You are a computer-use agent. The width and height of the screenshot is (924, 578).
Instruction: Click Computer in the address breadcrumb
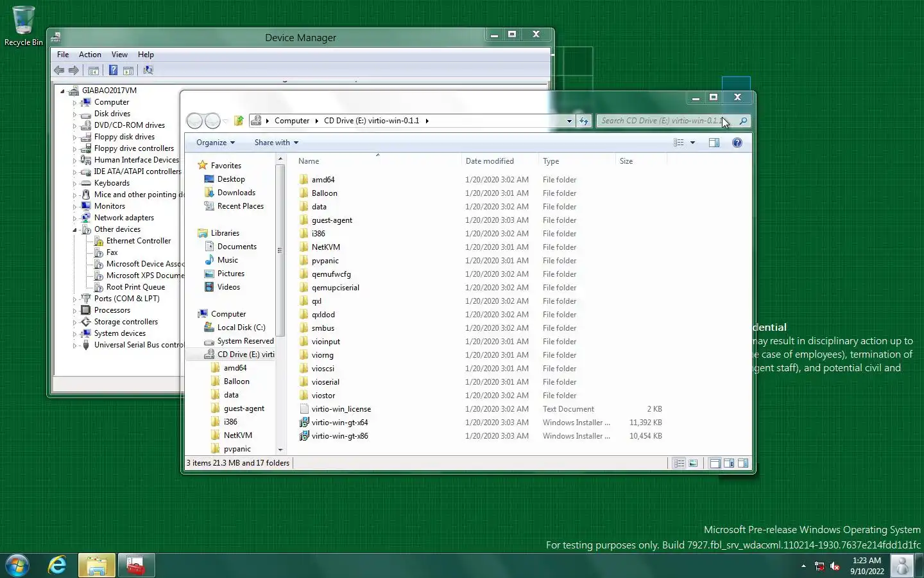coord(291,121)
